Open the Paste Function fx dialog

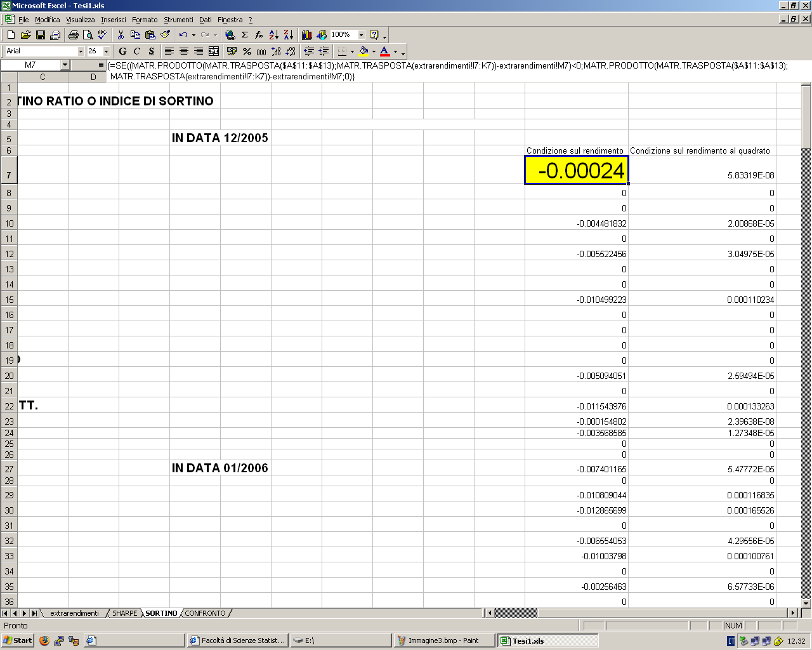coord(259,35)
